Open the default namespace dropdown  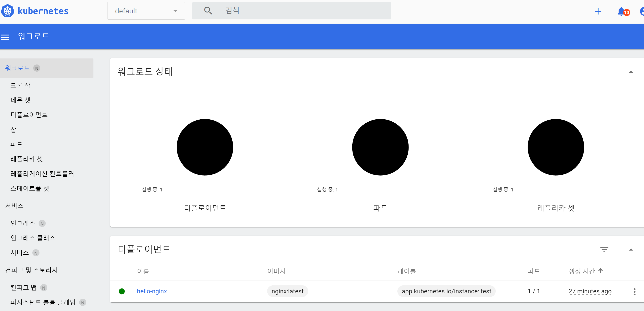point(146,11)
